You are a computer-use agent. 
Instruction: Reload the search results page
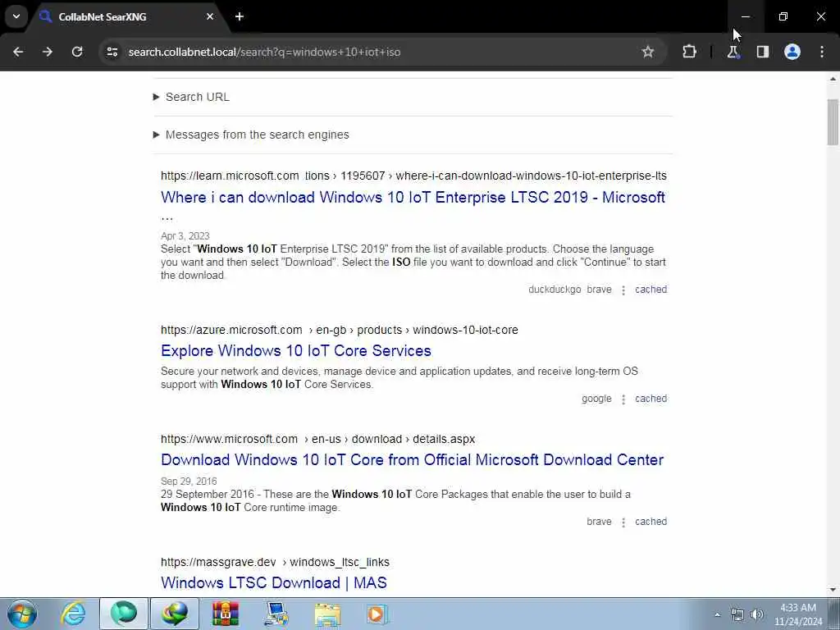coord(77,52)
